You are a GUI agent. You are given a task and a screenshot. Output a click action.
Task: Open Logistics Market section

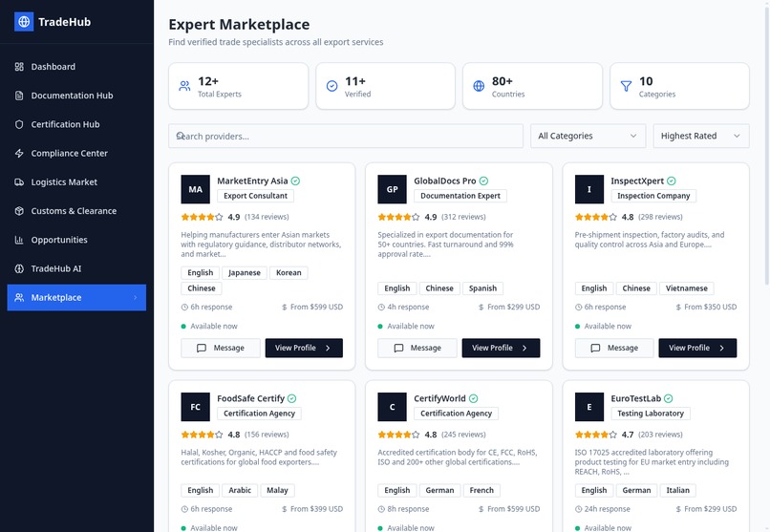coord(76,182)
